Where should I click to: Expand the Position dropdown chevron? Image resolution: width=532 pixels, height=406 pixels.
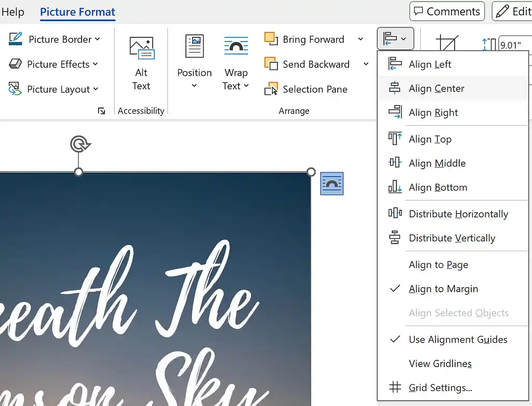[194, 86]
